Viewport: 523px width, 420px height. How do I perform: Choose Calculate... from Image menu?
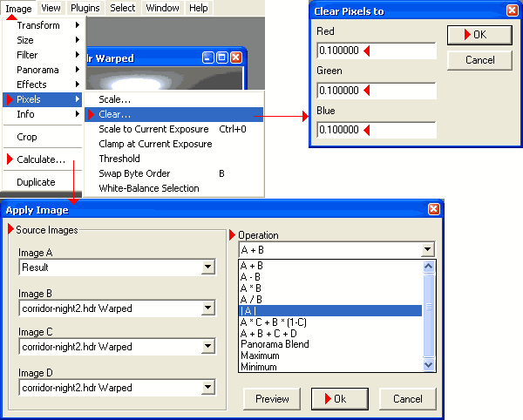pyautogui.click(x=41, y=159)
